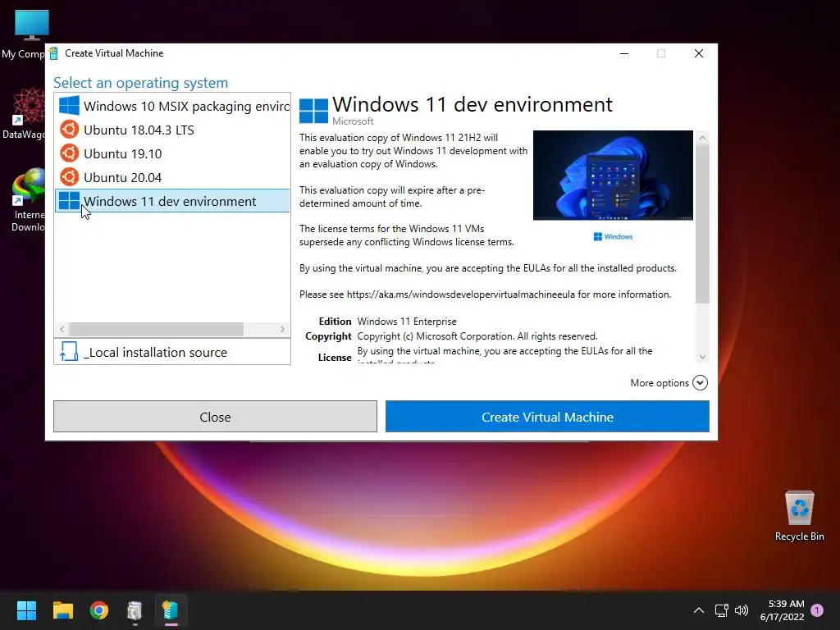Screen dimensions: 840x630
Task: Click the 'Windows 11 Enterprise' edition value
Action: pos(407,322)
